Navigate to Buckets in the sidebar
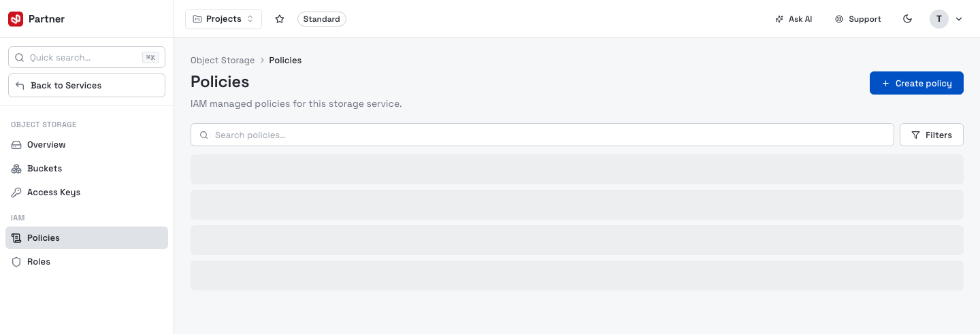The width and height of the screenshot is (980, 334). point(86,169)
